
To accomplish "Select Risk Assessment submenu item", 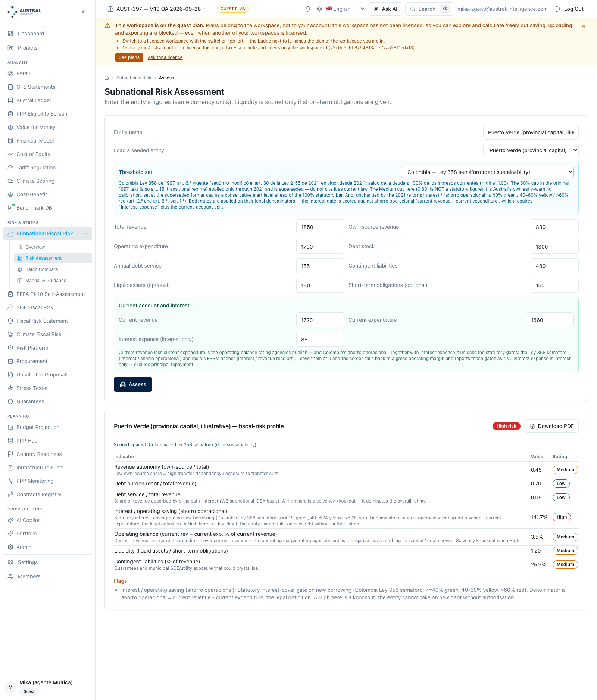I will point(53,258).
